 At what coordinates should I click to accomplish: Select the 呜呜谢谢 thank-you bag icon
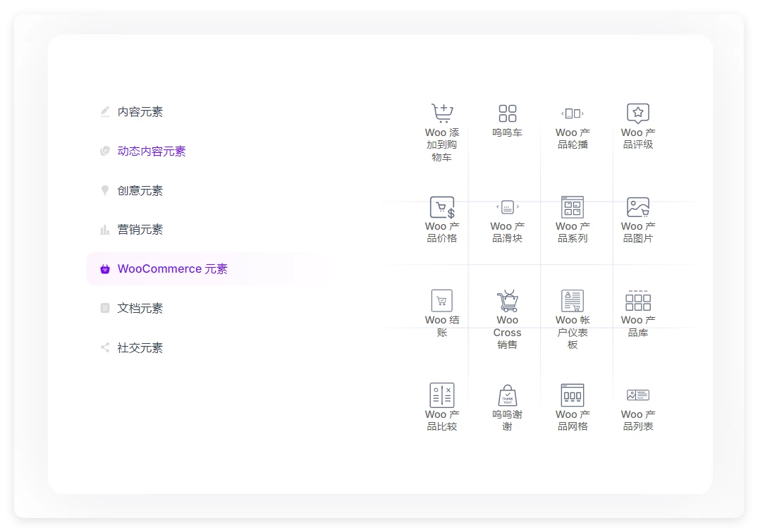[507, 395]
